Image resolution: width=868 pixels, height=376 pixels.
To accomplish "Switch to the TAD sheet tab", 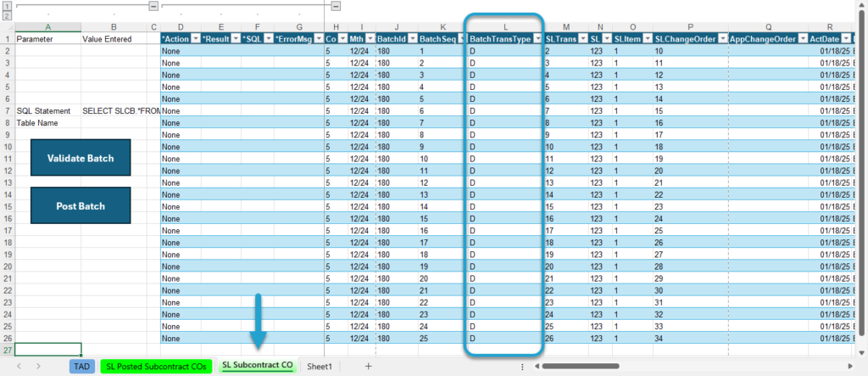I will (82, 366).
